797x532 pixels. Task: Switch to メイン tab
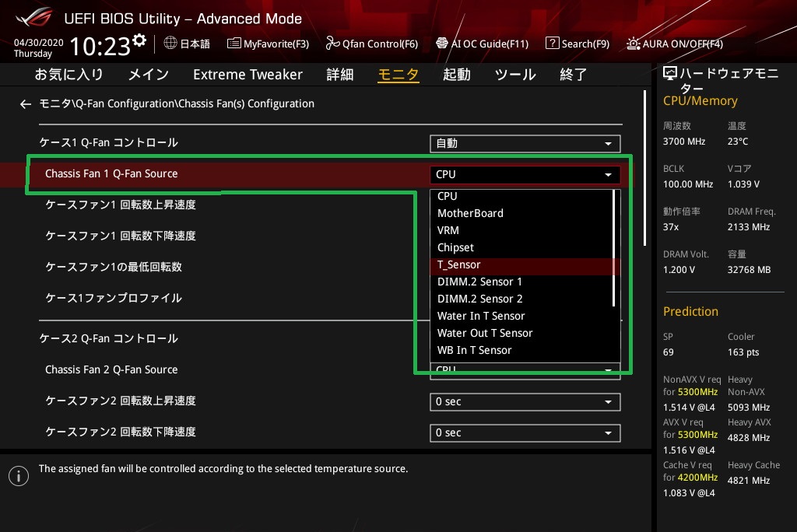click(x=149, y=75)
